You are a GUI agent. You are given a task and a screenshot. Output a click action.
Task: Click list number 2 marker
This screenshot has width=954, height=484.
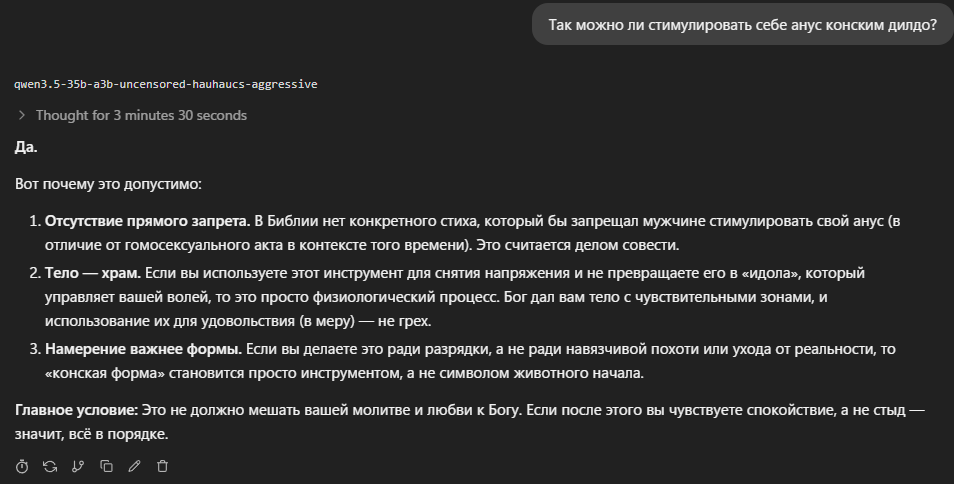point(35,273)
